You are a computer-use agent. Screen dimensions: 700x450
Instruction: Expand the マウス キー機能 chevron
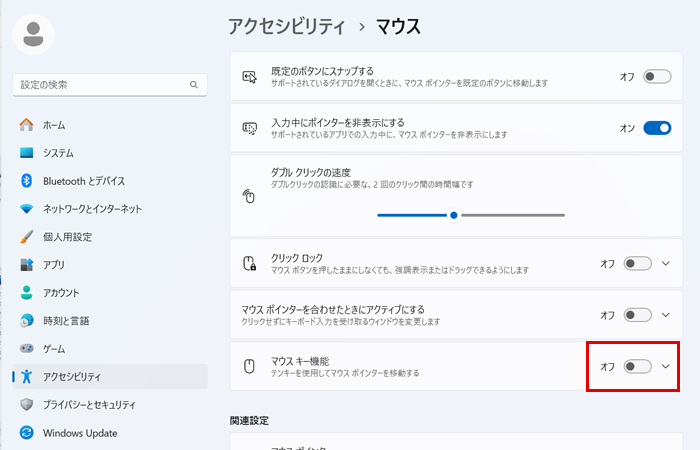coord(666,367)
